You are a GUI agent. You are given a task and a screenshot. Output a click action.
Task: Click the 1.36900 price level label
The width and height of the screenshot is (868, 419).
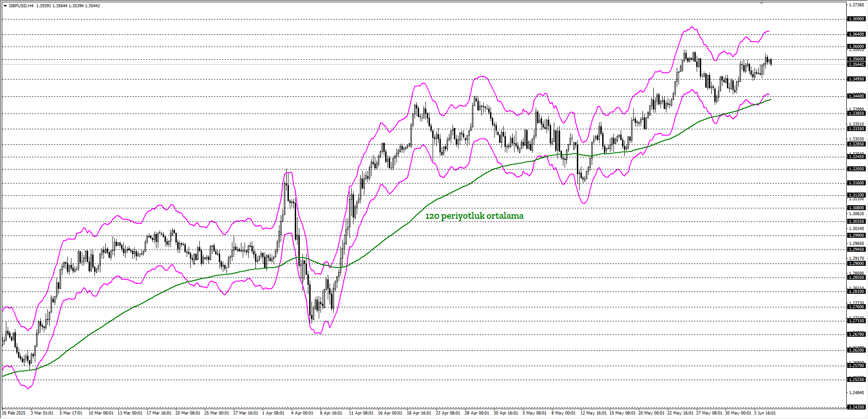tap(856, 19)
